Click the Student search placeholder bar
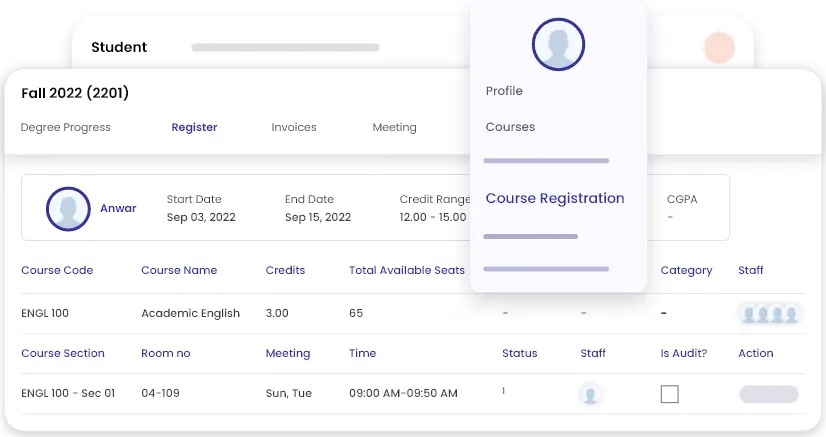The image size is (826, 437). tap(286, 47)
